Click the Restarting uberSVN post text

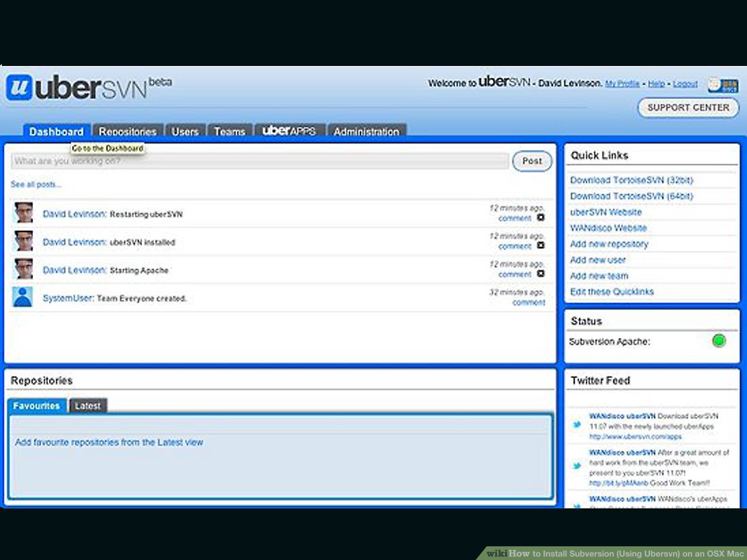point(146,215)
